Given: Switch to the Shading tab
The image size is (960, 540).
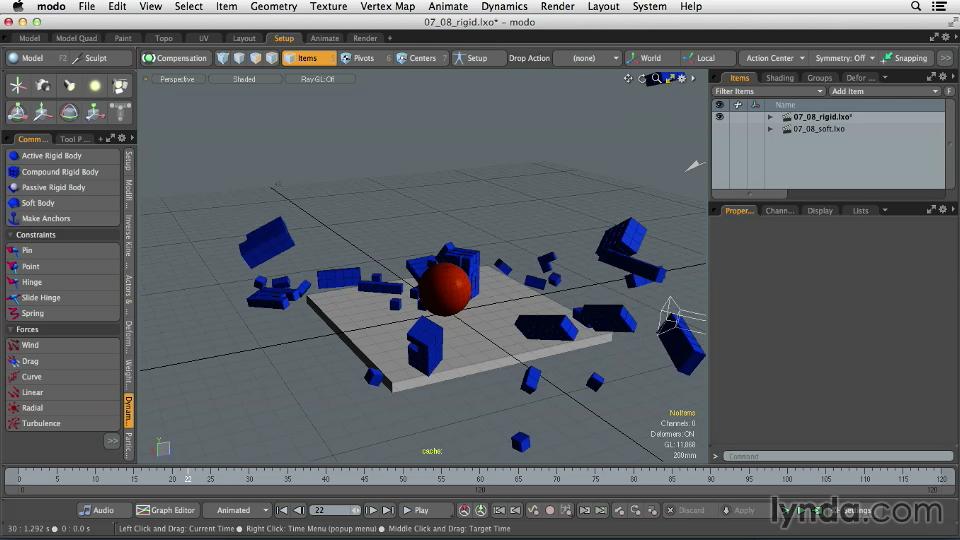Looking at the screenshot, I should coord(780,78).
